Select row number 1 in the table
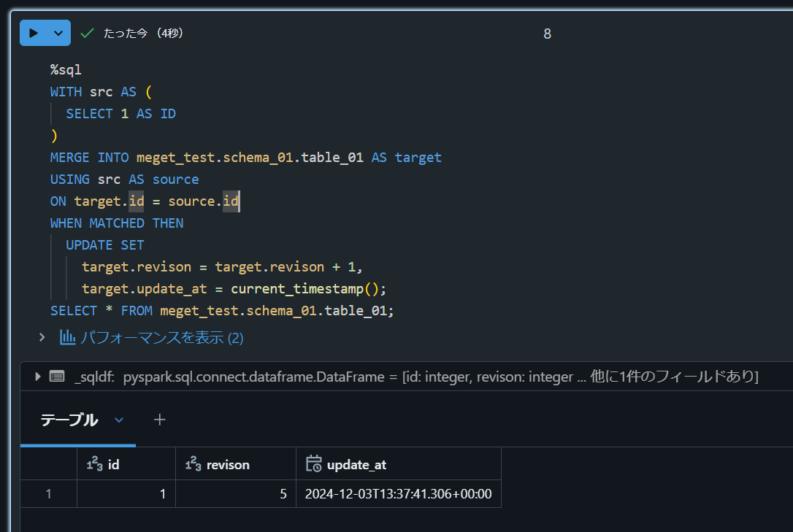The height and width of the screenshot is (532, 793). click(48, 493)
